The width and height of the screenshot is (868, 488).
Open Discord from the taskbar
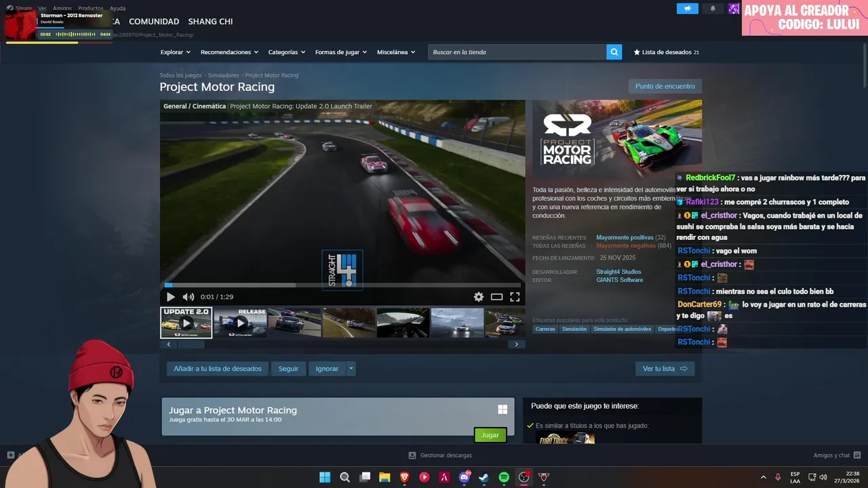465,477
